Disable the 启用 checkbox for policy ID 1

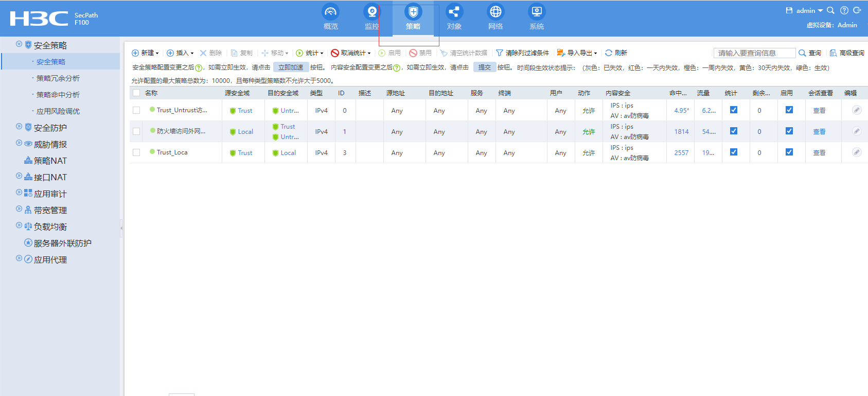point(789,131)
